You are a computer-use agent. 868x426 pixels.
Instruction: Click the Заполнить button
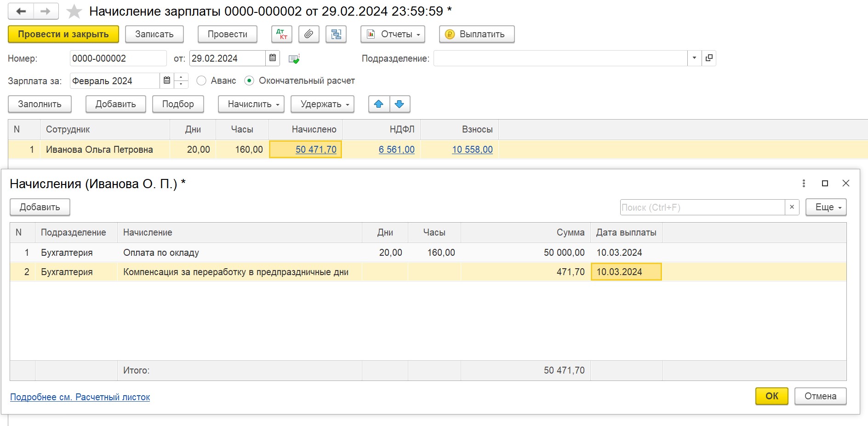40,104
